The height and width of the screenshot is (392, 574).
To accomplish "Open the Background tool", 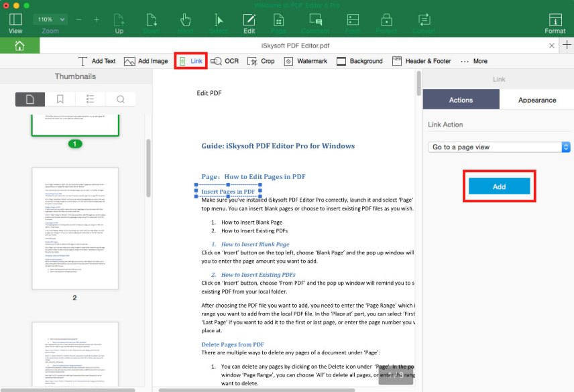I will pyautogui.click(x=359, y=61).
